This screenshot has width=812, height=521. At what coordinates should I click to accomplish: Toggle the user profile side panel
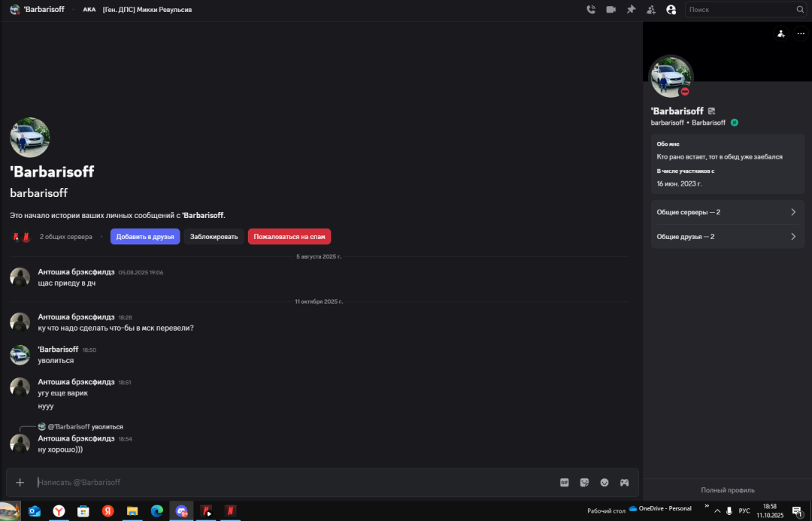click(671, 10)
